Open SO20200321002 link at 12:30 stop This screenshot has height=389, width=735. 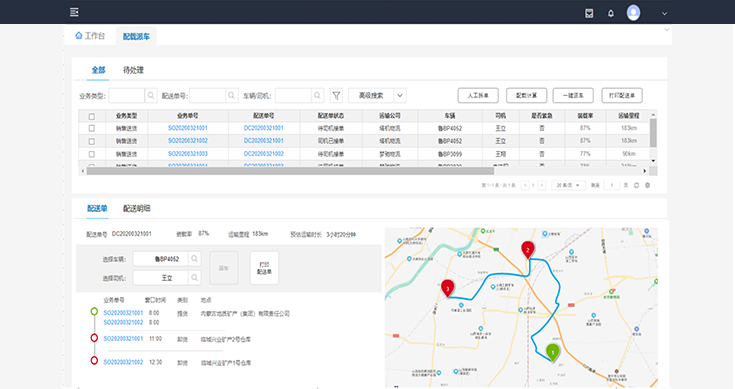pos(123,362)
